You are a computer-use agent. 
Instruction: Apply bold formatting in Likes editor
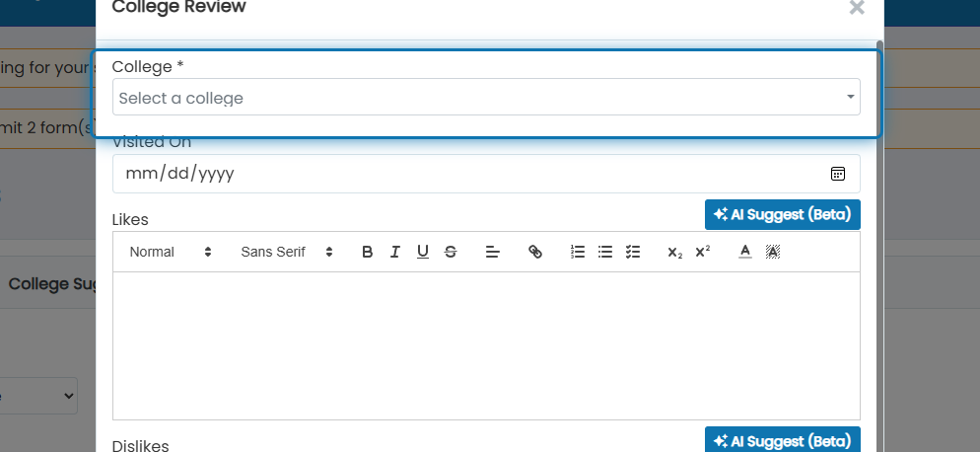click(x=368, y=252)
